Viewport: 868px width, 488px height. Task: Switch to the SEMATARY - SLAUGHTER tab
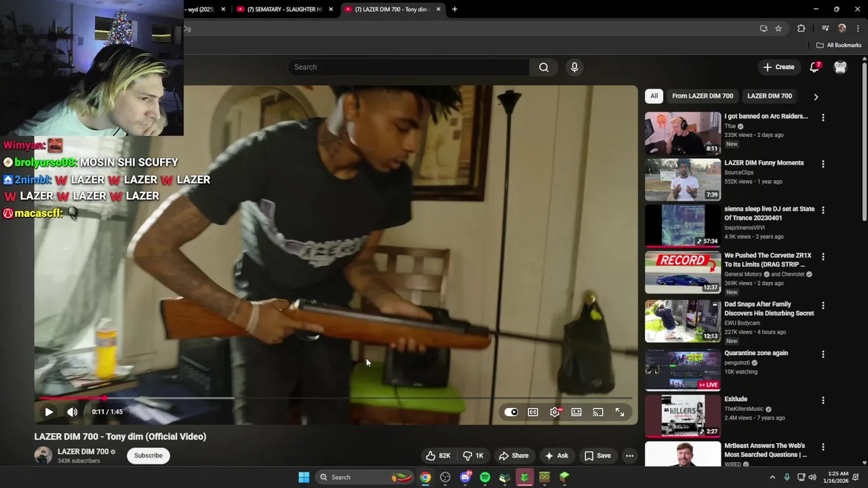[283, 9]
